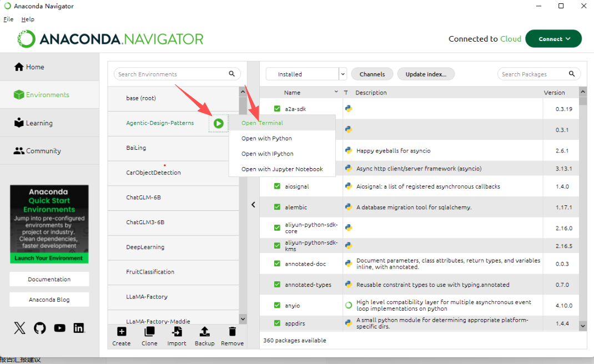Click the Python icon in annotated-types row
This screenshot has width=594, height=364.
click(349, 285)
